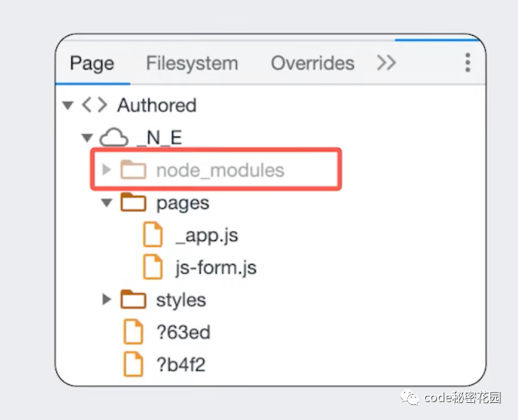Click the styles folder icon

133,299
